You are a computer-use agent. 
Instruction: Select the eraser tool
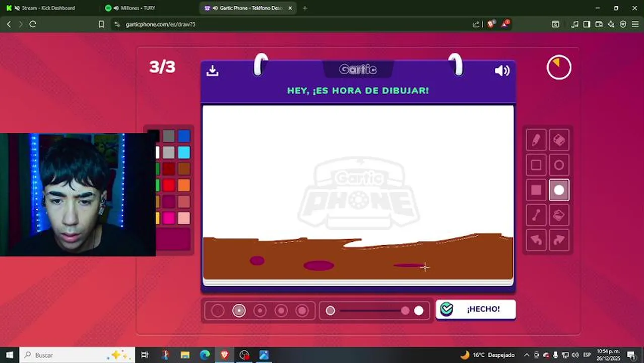pos(559,140)
